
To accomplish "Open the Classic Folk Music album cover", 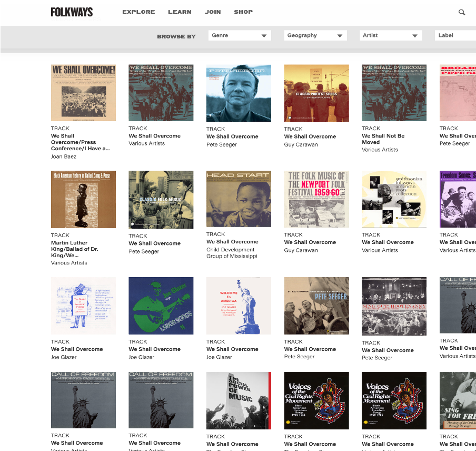I will [161, 200].
